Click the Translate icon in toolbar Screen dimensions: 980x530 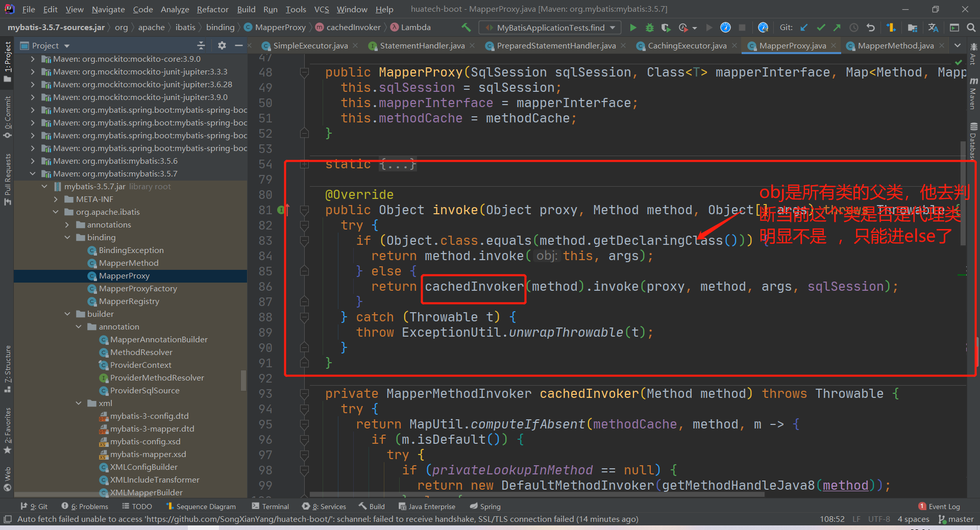pyautogui.click(x=934, y=28)
